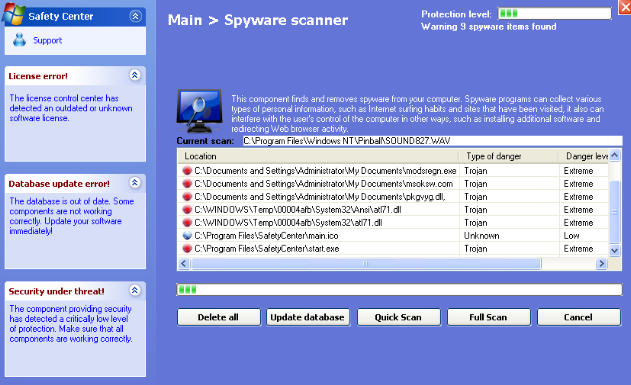Click the list's scroll down arrow
The height and width of the screenshot is (385, 631).
pos(615,250)
